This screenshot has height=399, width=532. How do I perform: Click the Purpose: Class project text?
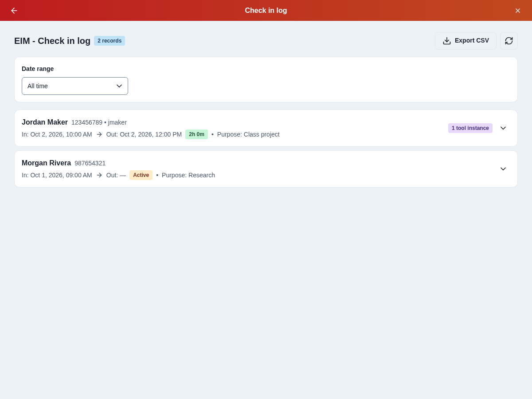click(248, 134)
